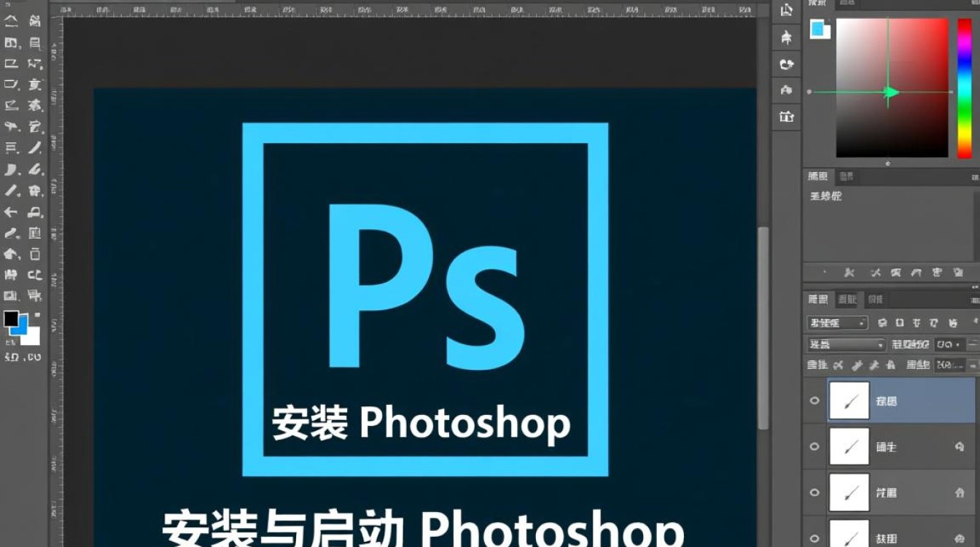The image size is (980, 547).
Task: Select the thumbnail of the third layer
Action: (x=849, y=492)
